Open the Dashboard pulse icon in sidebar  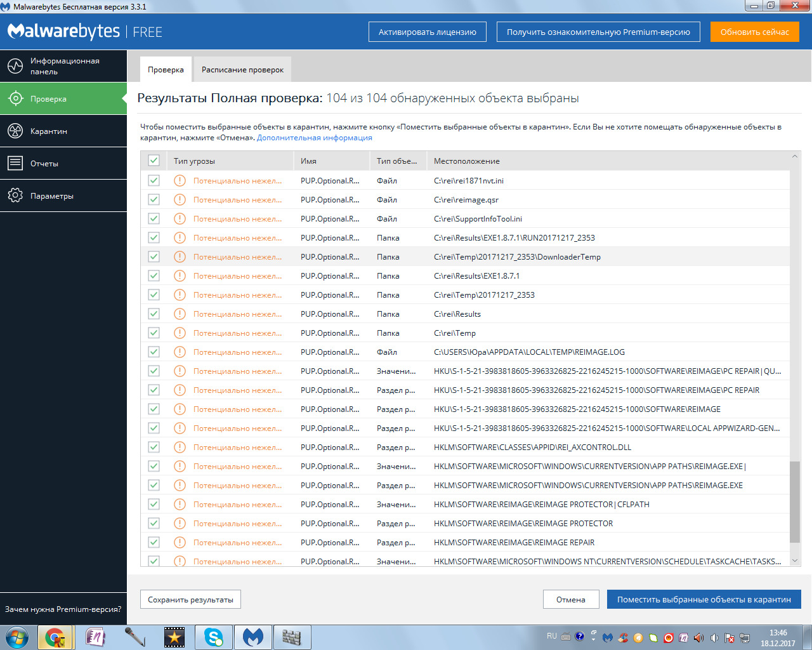click(15, 66)
